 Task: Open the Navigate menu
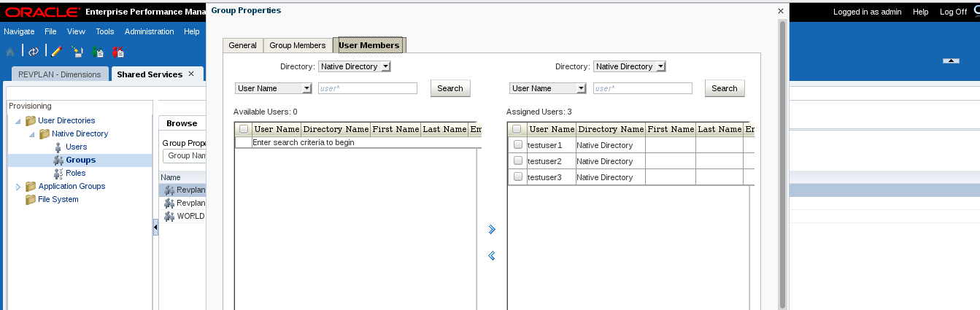19,31
